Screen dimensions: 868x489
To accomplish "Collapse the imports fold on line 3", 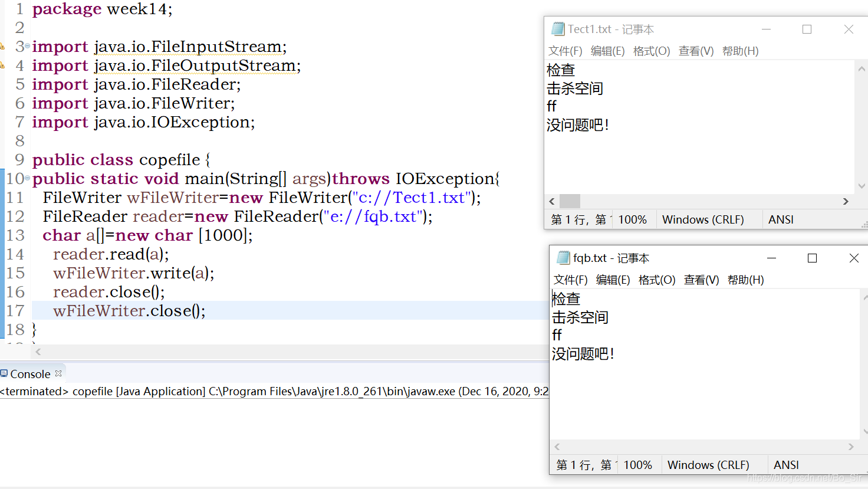I will [27, 45].
